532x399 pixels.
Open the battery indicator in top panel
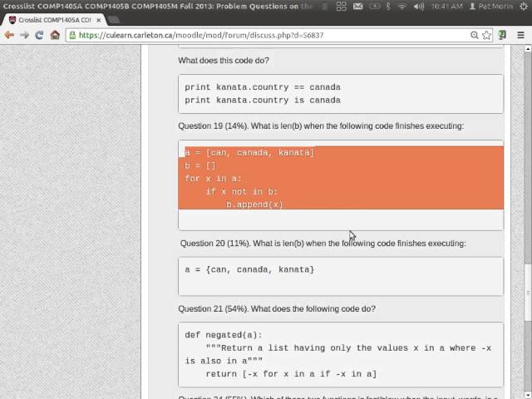[375, 6]
